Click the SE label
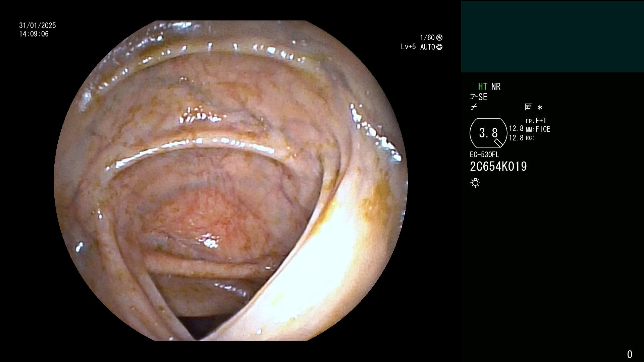 [483, 97]
